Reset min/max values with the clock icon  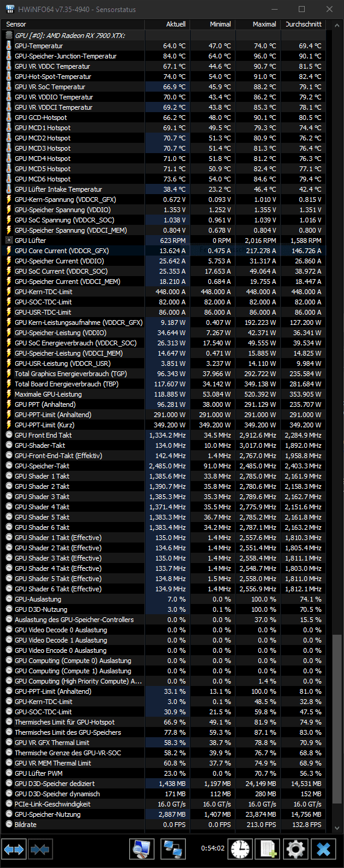(x=240, y=849)
